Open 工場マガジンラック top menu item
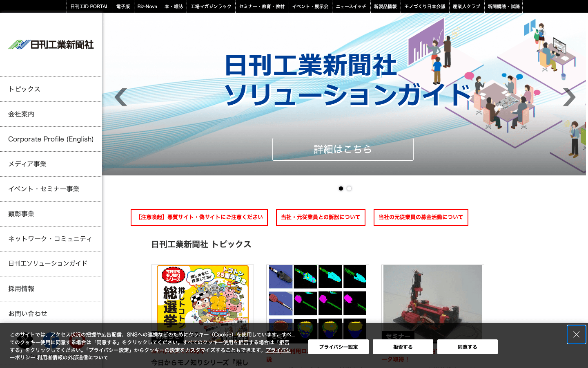This screenshot has width=588, height=368. point(211,7)
